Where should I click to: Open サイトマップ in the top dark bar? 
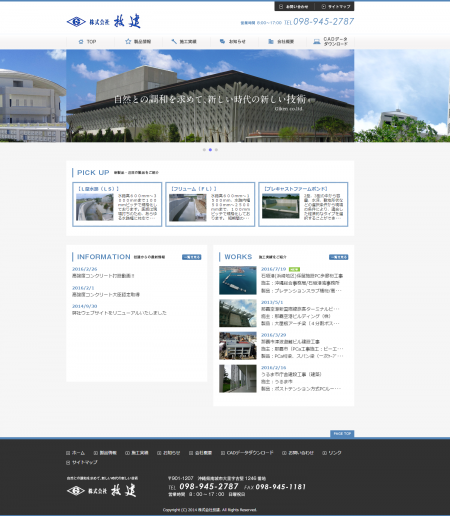pyautogui.click(x=336, y=6)
